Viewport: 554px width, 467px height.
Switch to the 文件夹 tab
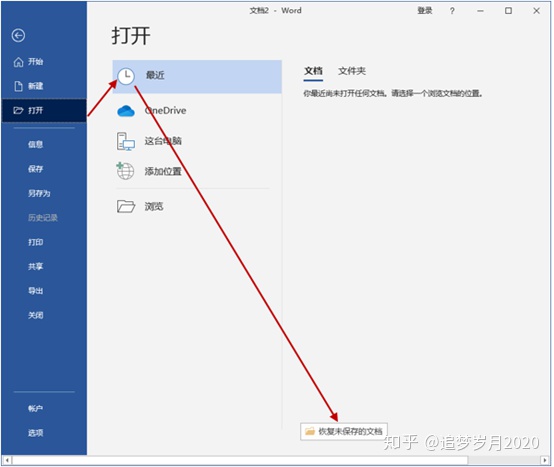pos(352,71)
